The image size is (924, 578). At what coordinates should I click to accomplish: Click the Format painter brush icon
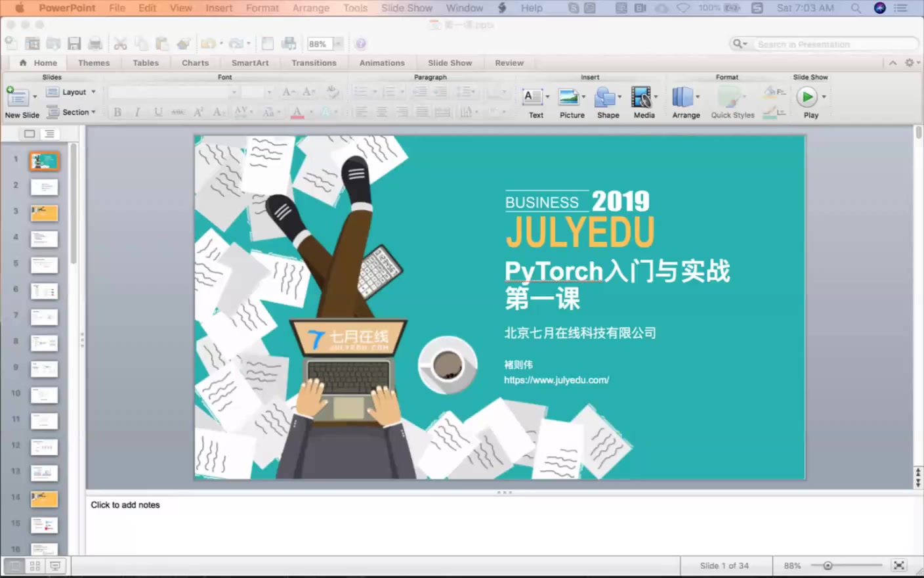click(183, 44)
